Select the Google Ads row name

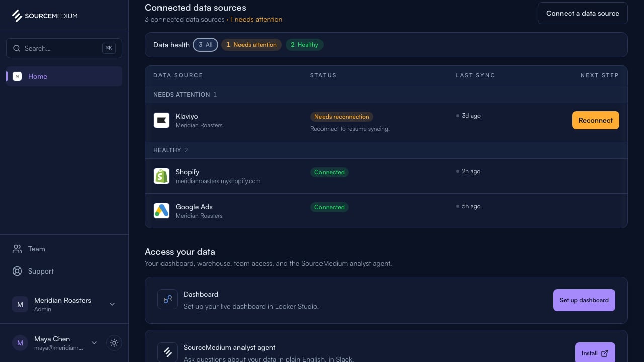tap(194, 207)
